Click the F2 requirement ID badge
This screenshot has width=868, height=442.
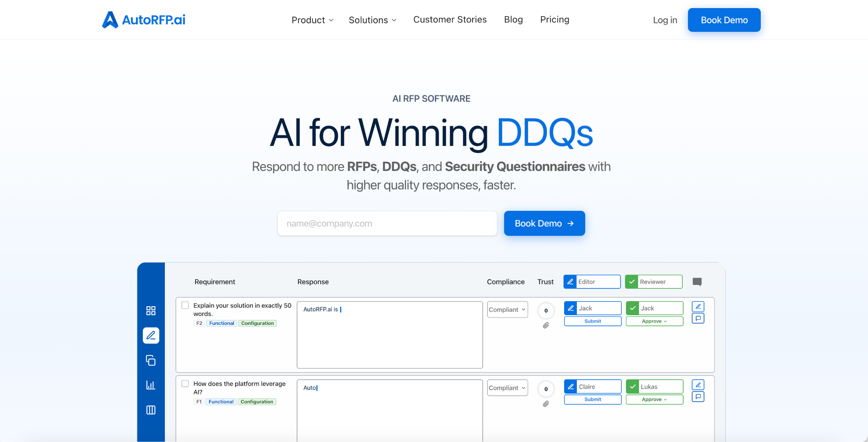(x=199, y=323)
